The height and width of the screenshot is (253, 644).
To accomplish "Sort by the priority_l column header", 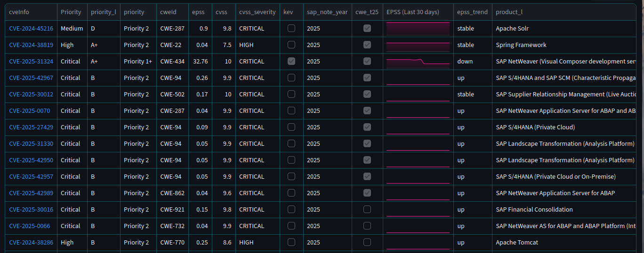I will [104, 12].
